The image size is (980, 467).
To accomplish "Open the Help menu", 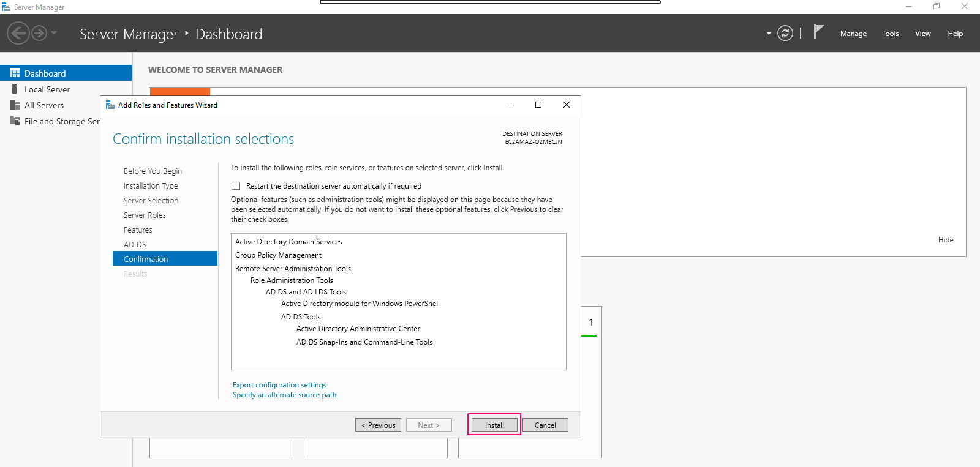I will coord(956,34).
